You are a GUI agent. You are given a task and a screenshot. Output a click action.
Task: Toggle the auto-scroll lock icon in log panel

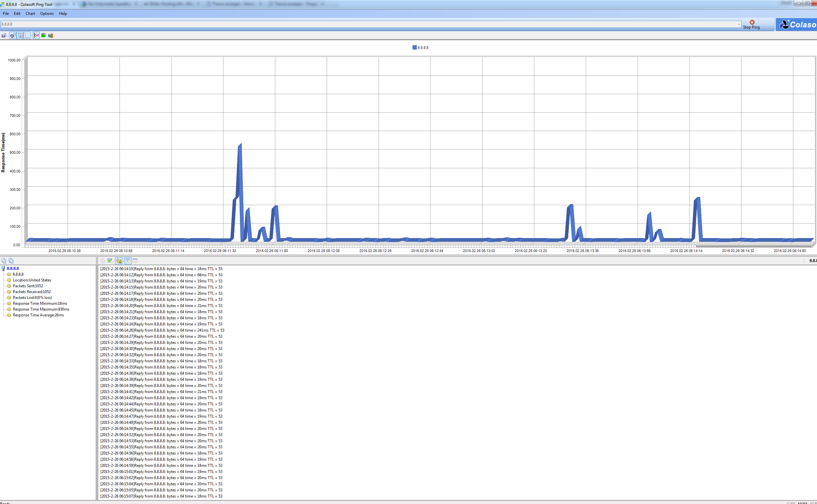tap(119, 261)
